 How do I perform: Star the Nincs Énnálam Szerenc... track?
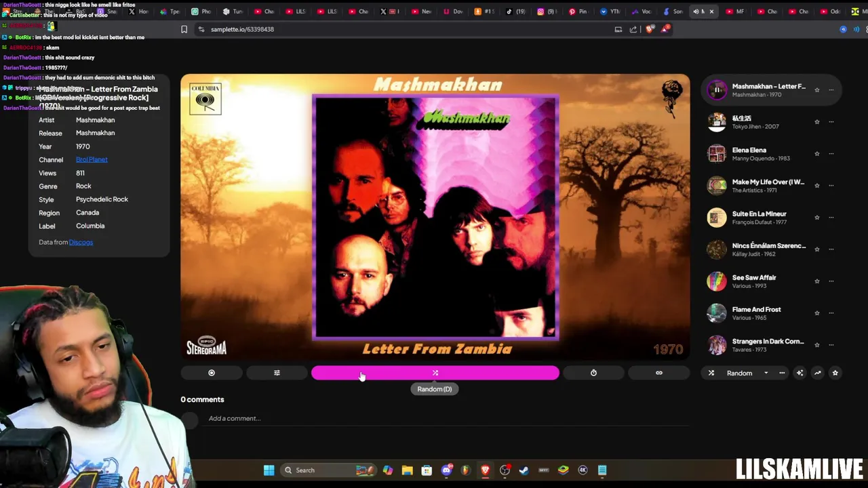[816, 249]
